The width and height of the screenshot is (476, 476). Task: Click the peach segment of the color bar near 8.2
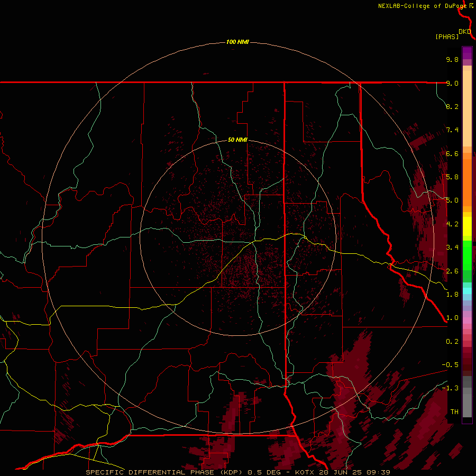[x=467, y=108]
